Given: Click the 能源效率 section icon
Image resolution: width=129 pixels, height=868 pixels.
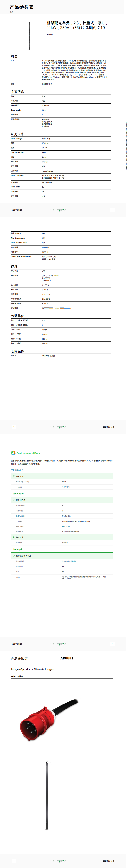Looking at the screenshot, I should pyautogui.click(x=13, y=537).
